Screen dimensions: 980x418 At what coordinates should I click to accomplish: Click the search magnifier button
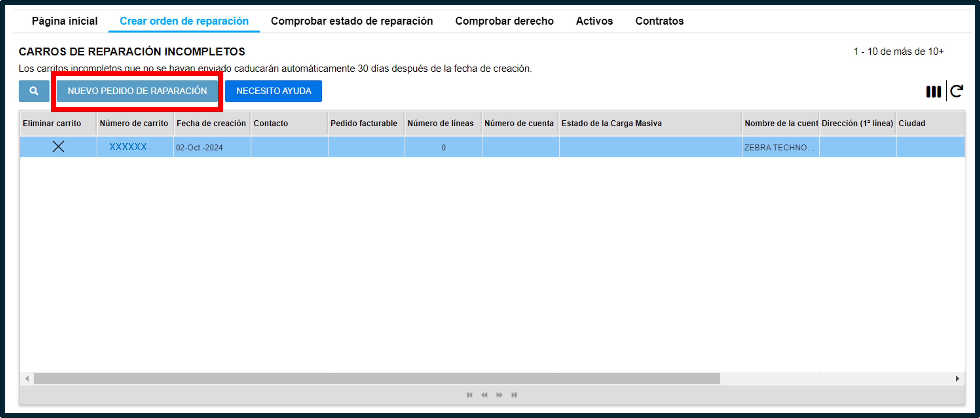(34, 91)
